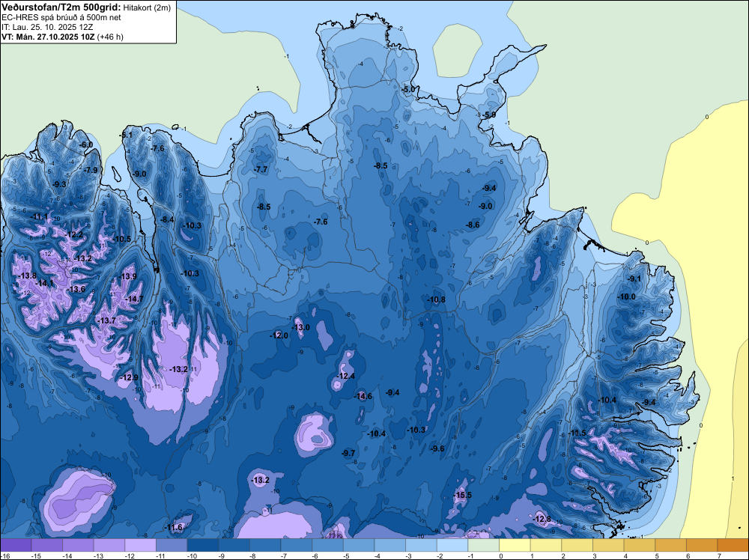
Task: Select the 'EC-HRES spá brúuð á 500m net' line
Action: click(x=61, y=17)
